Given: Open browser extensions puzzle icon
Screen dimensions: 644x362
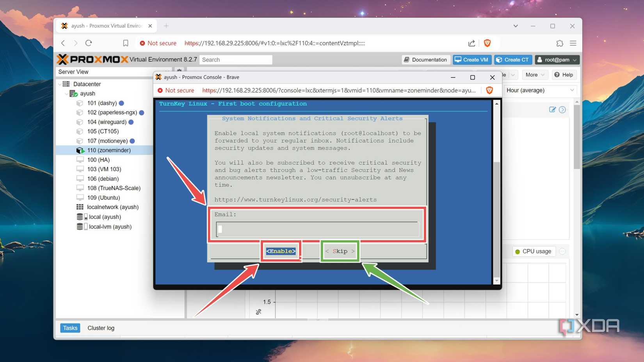Looking at the screenshot, I should point(559,43).
